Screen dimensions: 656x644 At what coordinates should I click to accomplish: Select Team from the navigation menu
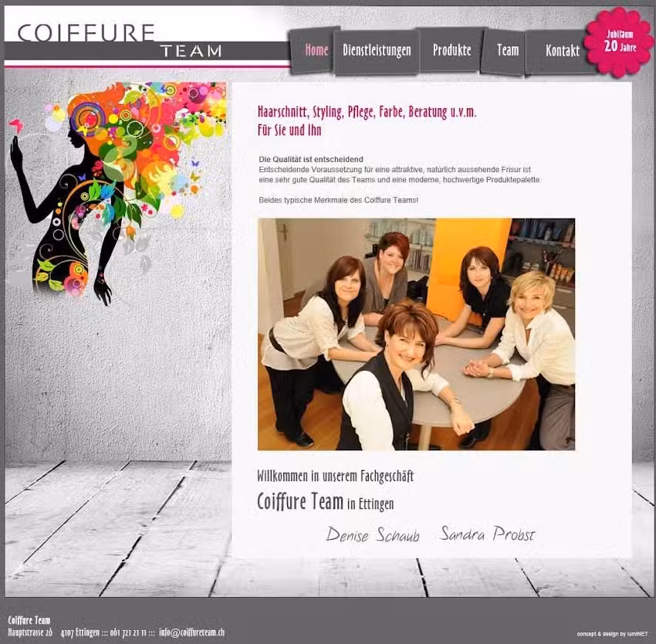pos(506,51)
